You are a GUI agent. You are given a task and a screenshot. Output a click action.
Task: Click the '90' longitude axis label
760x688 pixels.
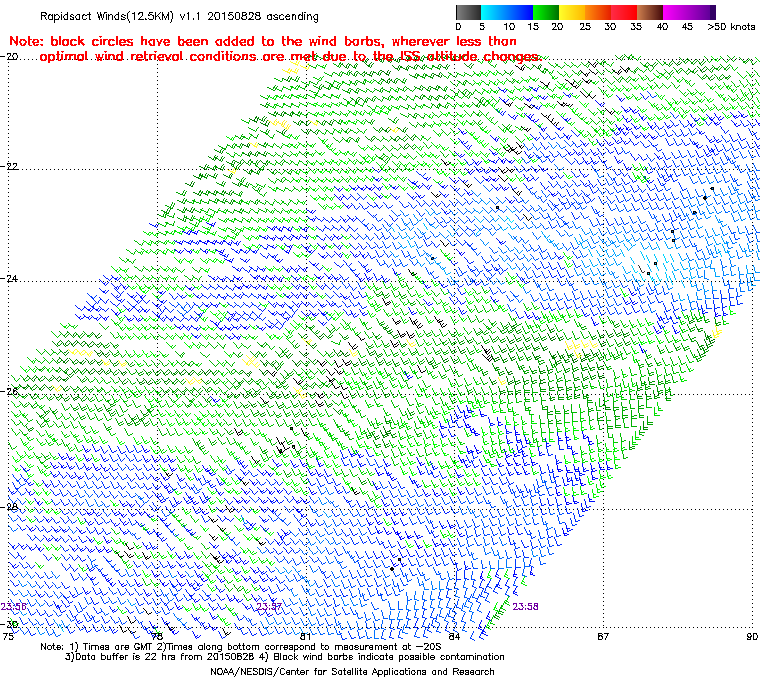[x=752, y=636]
